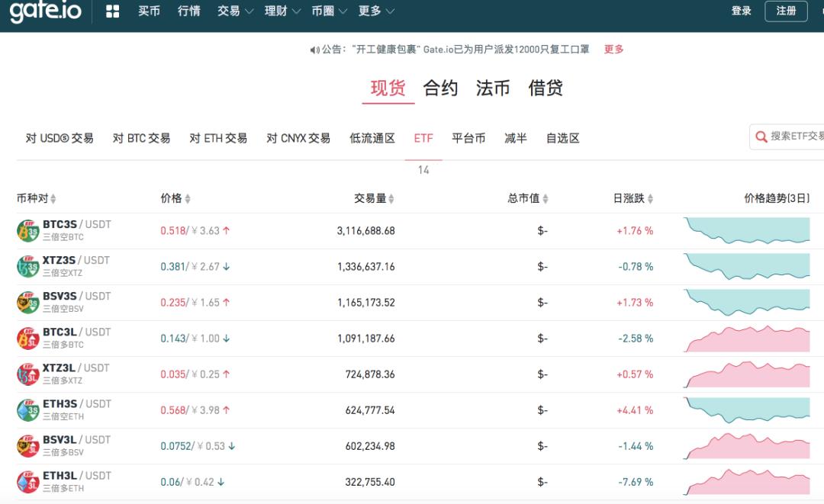Open the 买币 menu item

pos(149,11)
